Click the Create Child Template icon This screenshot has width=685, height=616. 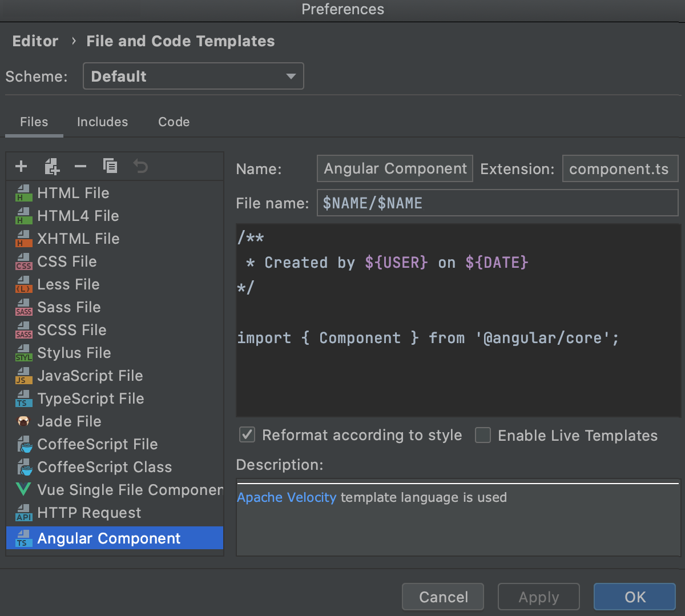pyautogui.click(x=51, y=166)
